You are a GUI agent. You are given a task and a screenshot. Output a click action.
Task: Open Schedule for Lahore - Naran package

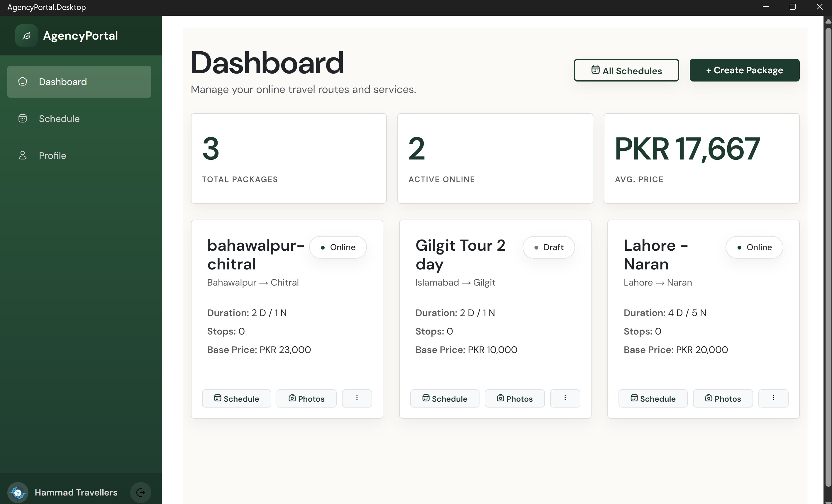pos(653,398)
